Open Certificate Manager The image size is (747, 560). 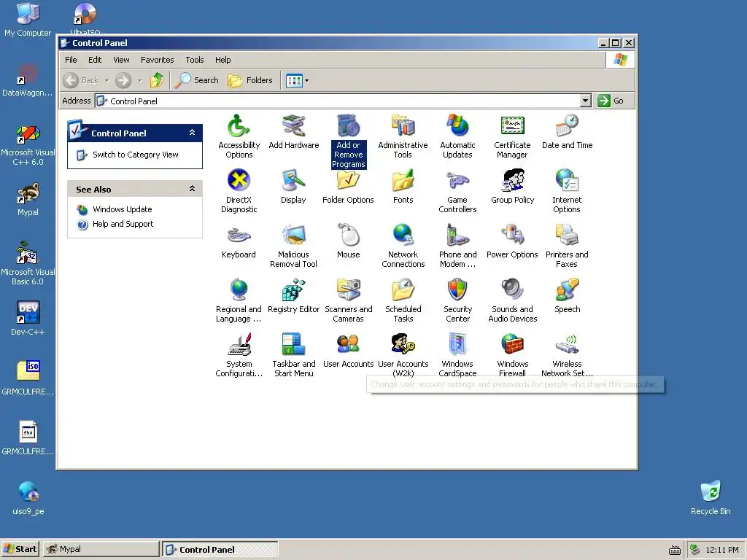point(512,136)
